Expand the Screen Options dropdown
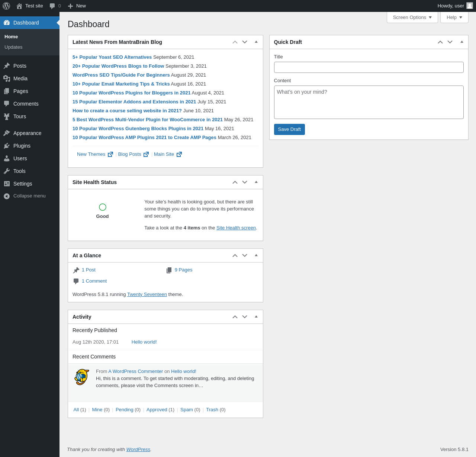The image size is (476, 457). (412, 17)
